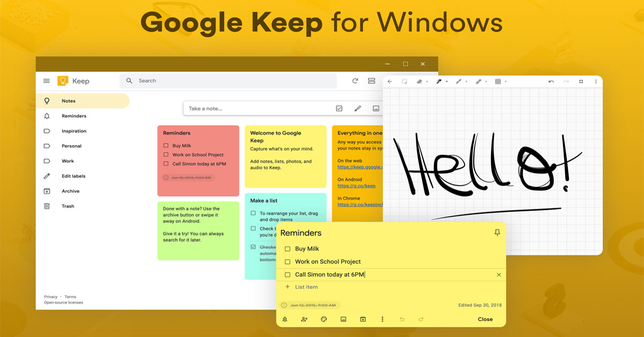The width and height of the screenshot is (644, 337).
Task: Select the eraser tool in drawing toolbar
Action: (x=420, y=82)
